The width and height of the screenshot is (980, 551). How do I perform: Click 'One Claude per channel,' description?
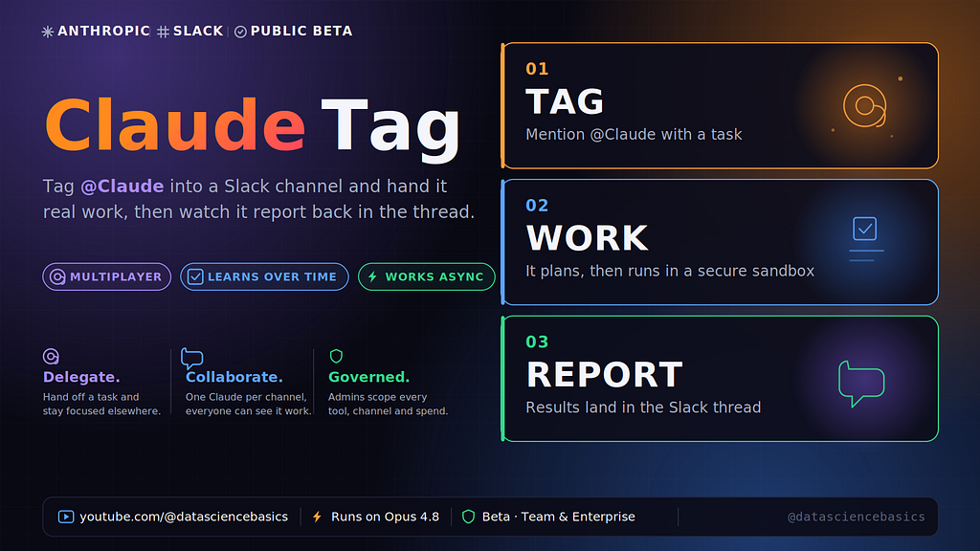click(246, 397)
